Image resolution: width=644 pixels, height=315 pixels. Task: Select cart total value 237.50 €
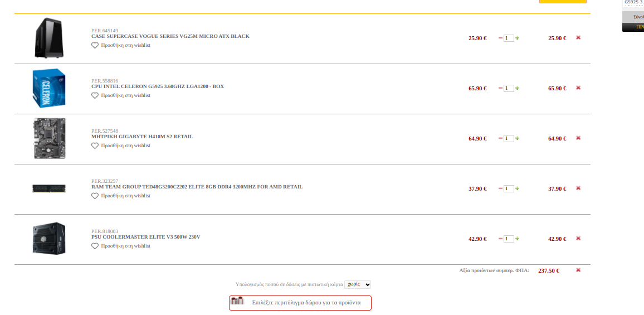point(549,270)
